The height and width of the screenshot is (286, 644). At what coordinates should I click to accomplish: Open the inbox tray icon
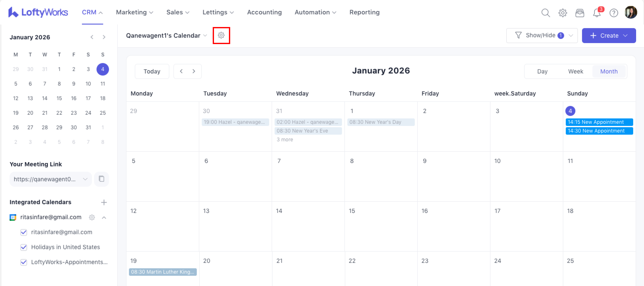pyautogui.click(x=580, y=12)
